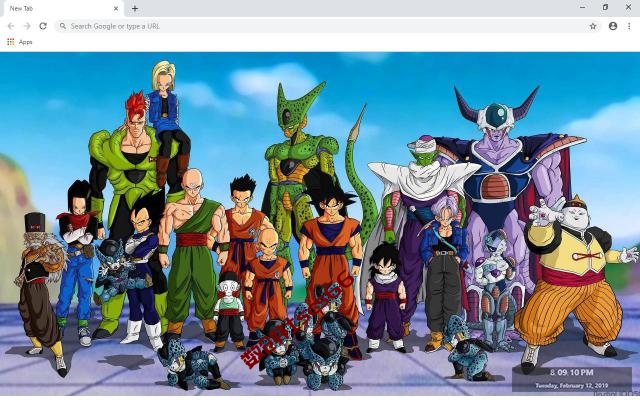Open a new tab with the plus button
Image resolution: width=640 pixels, height=400 pixels.
135,8
